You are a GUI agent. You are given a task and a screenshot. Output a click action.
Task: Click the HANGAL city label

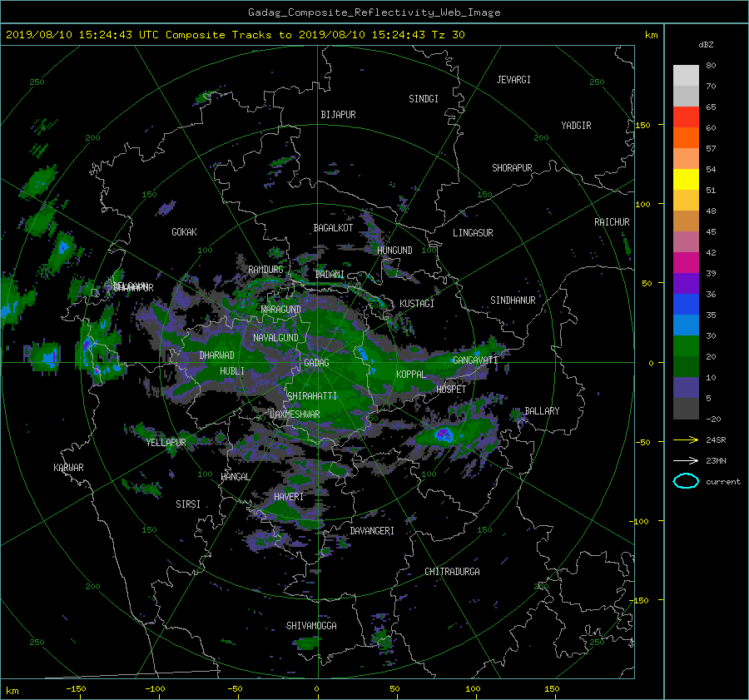[x=235, y=477]
